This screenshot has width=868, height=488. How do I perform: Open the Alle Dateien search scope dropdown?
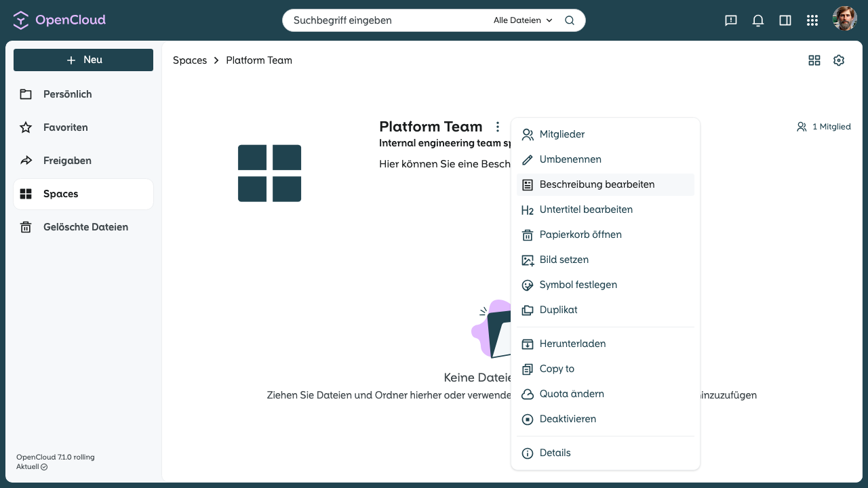[x=523, y=20]
